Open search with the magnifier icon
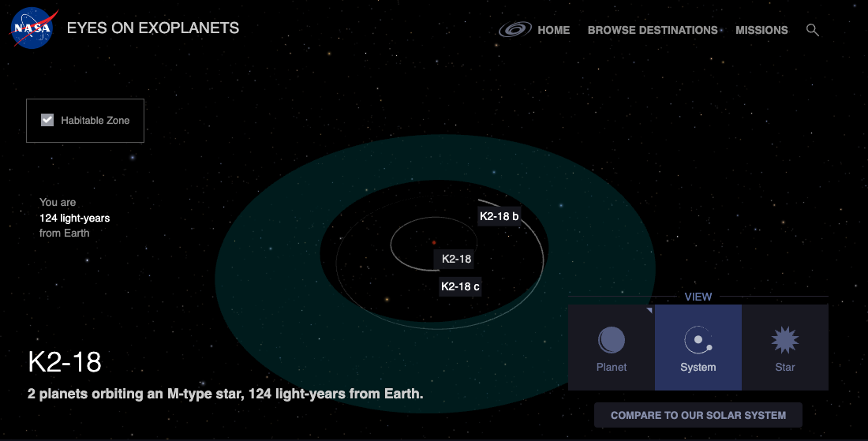Image resolution: width=868 pixels, height=441 pixels. tap(812, 30)
